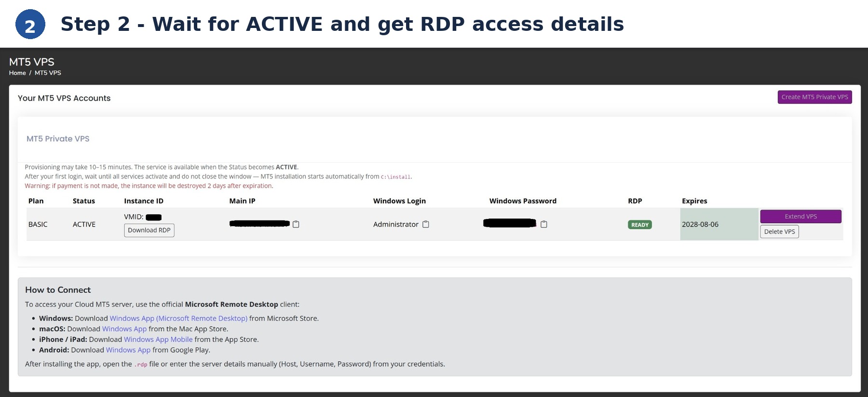Delete the VPS instance

click(779, 232)
